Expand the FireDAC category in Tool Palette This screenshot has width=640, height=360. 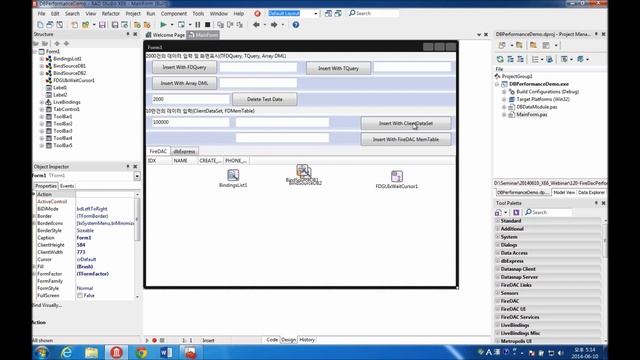tap(498, 301)
